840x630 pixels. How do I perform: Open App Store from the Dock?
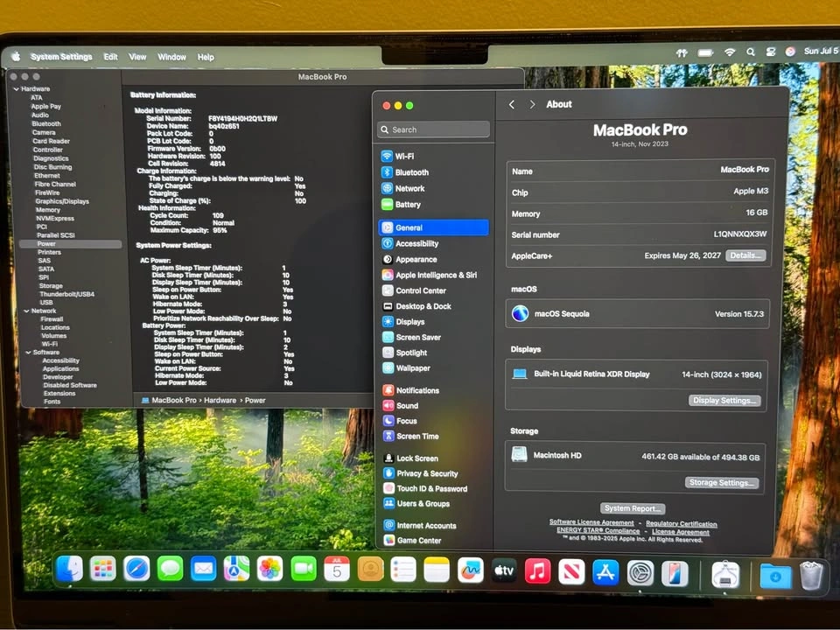[x=605, y=572]
